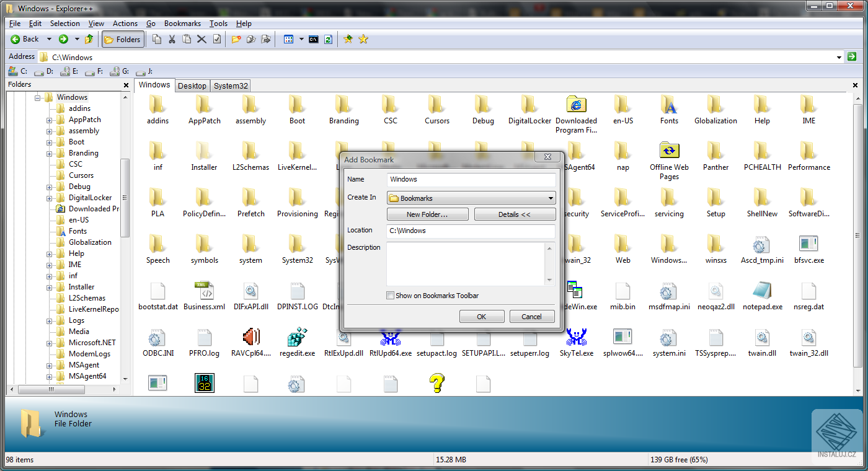
Task: Select Cursors in the folder tree
Action: click(81, 175)
